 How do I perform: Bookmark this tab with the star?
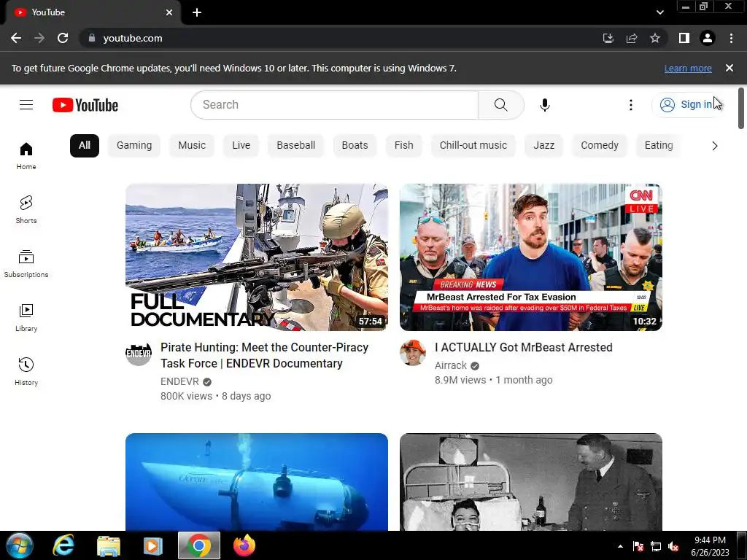655,38
